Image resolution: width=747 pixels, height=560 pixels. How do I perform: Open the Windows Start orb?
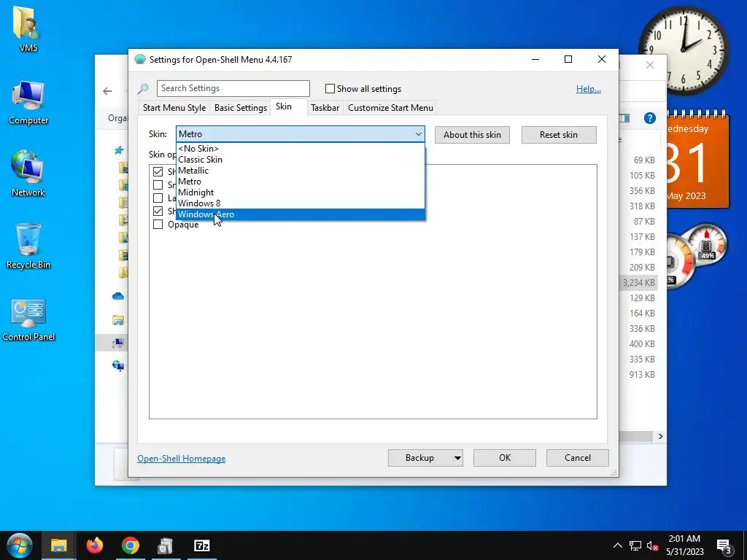tap(20, 545)
